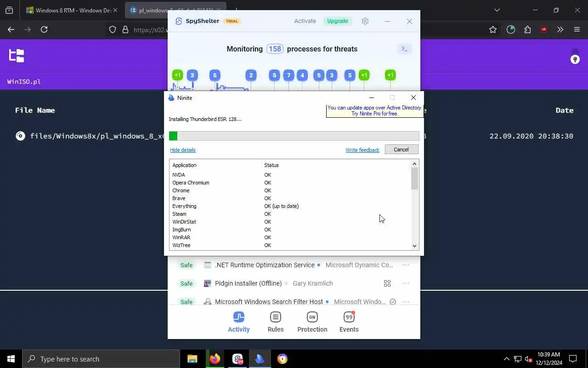Click the number 2 timeline bubble
Image resolution: width=588 pixels, height=368 pixels.
[251, 75]
